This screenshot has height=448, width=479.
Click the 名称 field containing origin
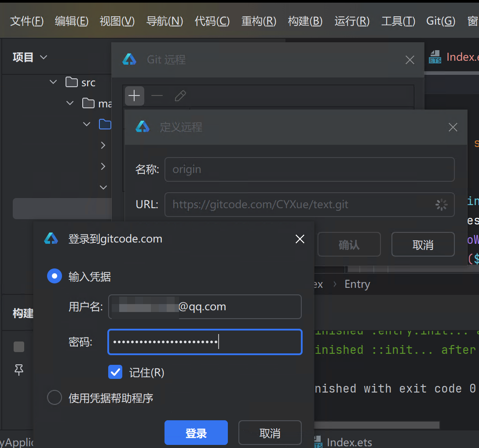click(310, 169)
